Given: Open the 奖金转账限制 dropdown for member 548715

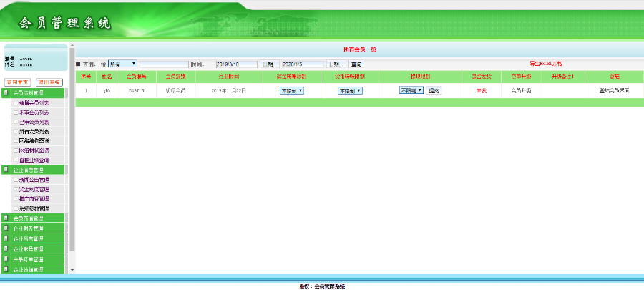Looking at the screenshot, I should (x=292, y=90).
